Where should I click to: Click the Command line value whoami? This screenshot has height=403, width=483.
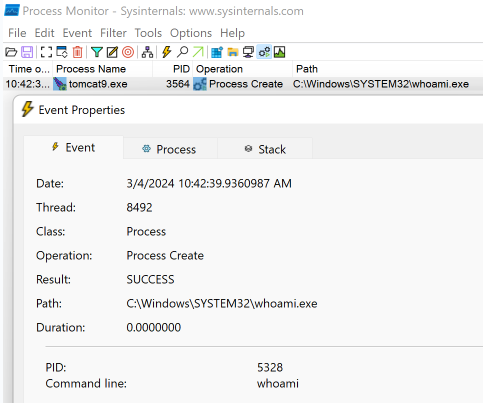(278, 383)
